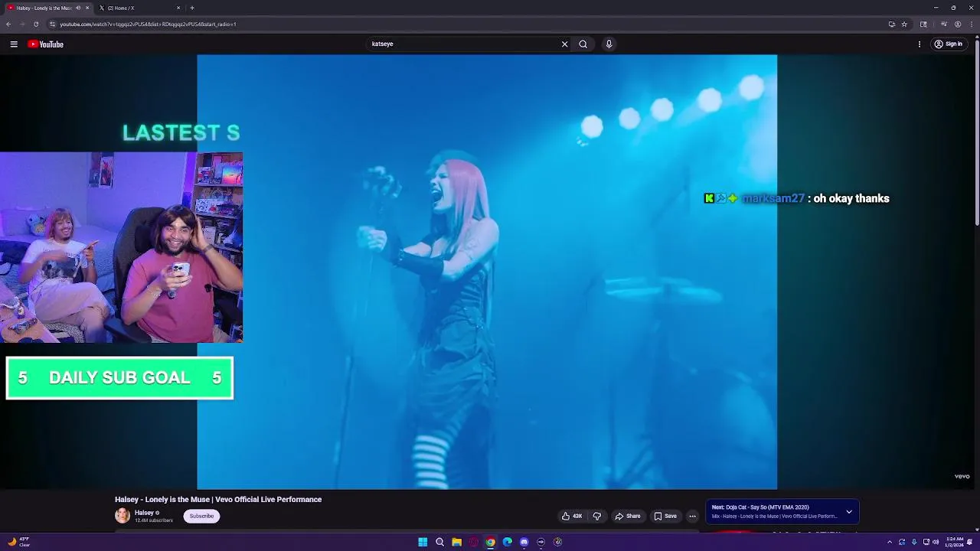
Task: Dislike the video with thumbs down
Action: click(597, 516)
